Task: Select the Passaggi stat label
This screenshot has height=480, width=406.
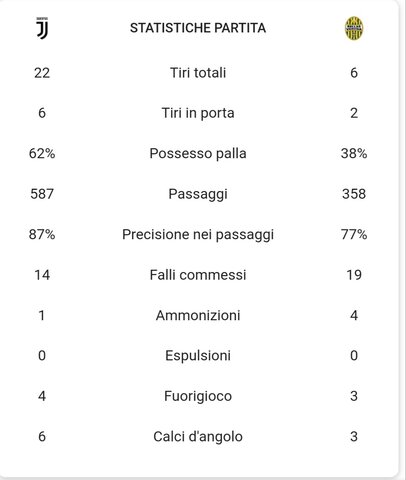Action: pyautogui.click(x=198, y=194)
